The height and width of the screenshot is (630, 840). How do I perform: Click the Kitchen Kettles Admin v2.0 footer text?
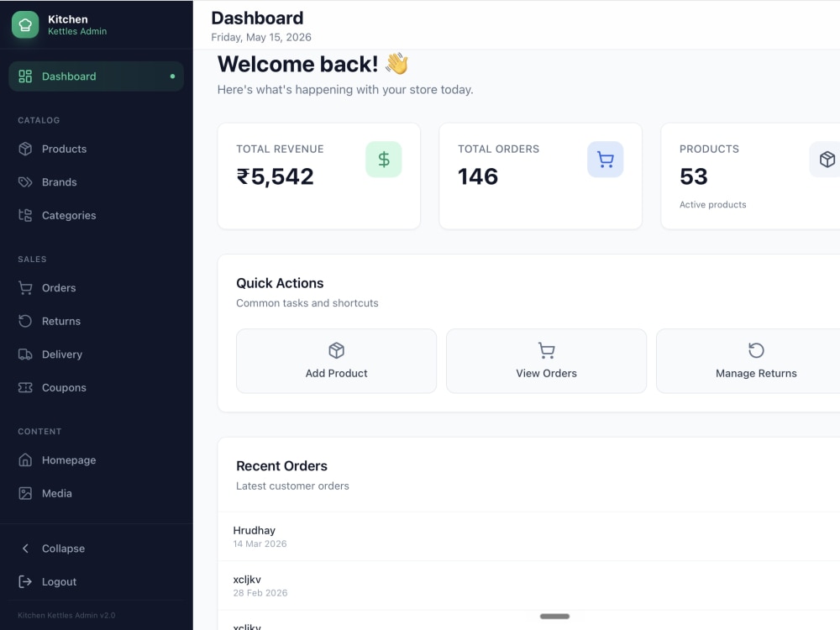pyautogui.click(x=66, y=616)
